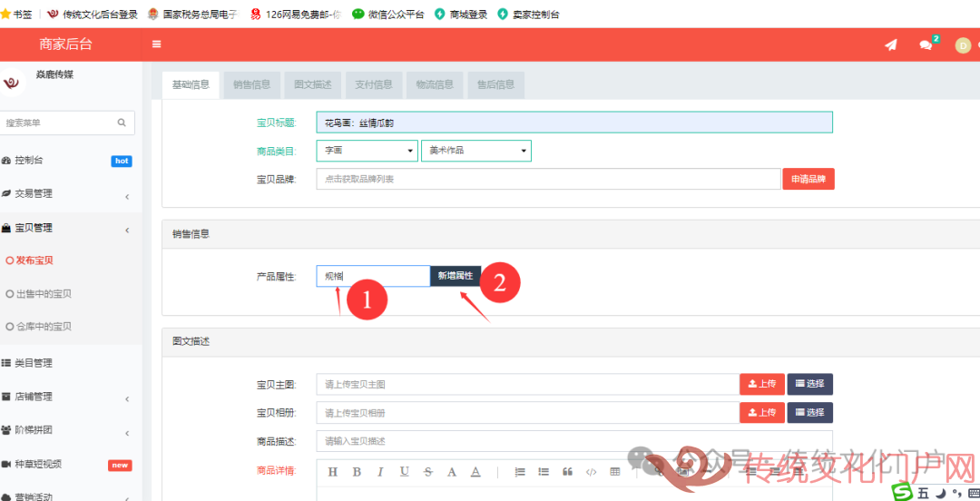This screenshot has height=501, width=980.
Task: Toggle strikethrough S in editor toolbar
Action: (x=428, y=472)
